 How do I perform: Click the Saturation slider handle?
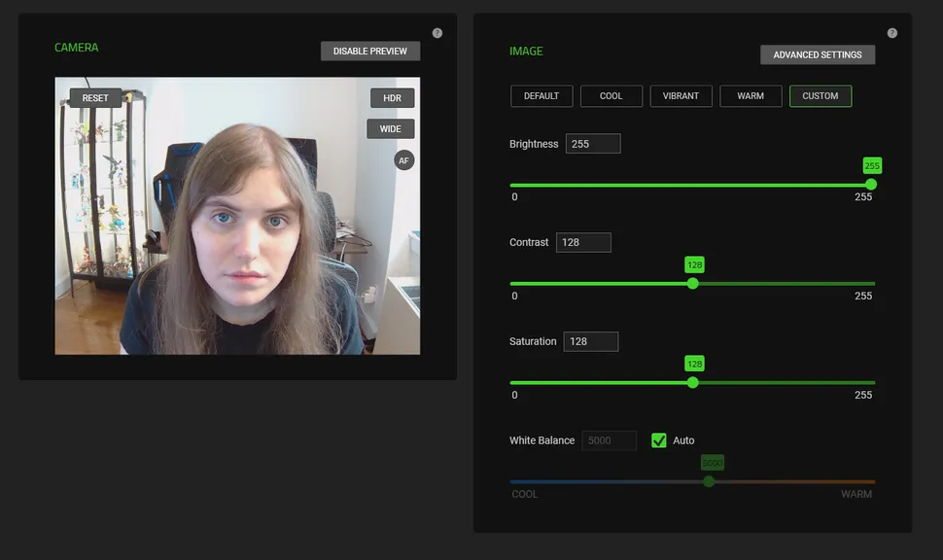pos(693,382)
